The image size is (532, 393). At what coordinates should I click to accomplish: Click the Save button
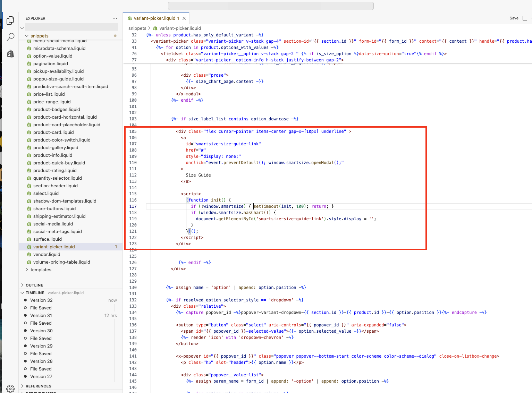514,18
